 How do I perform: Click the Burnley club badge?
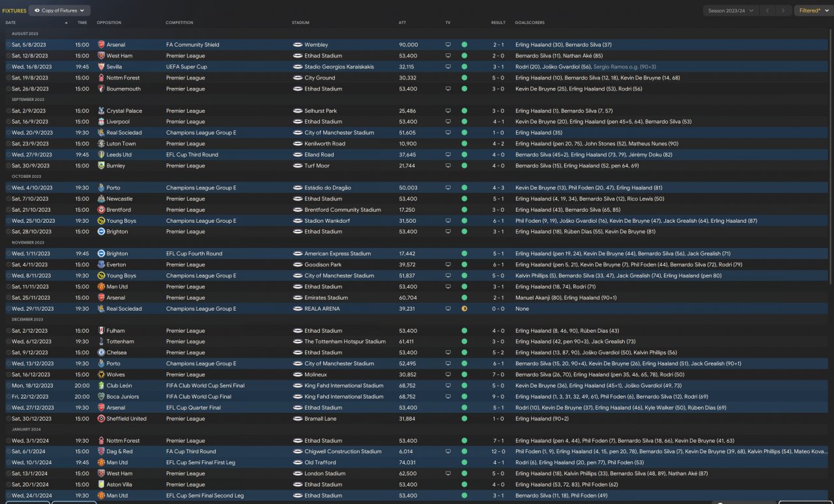coord(101,166)
